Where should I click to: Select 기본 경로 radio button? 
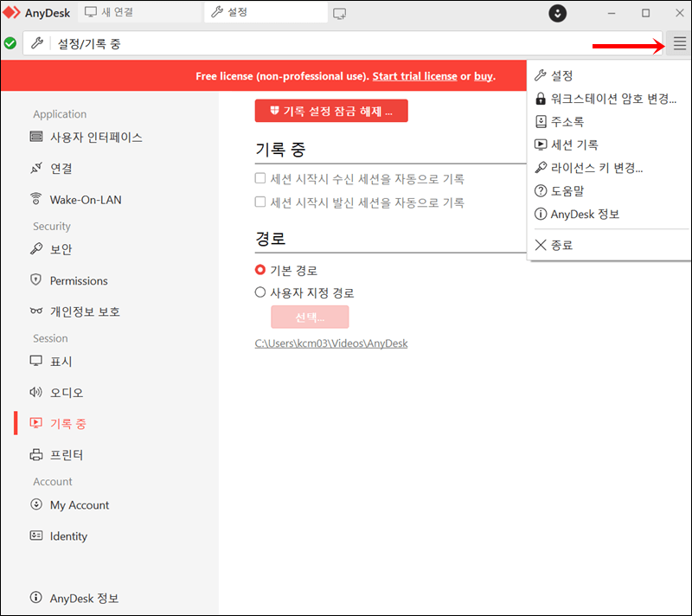coord(260,270)
